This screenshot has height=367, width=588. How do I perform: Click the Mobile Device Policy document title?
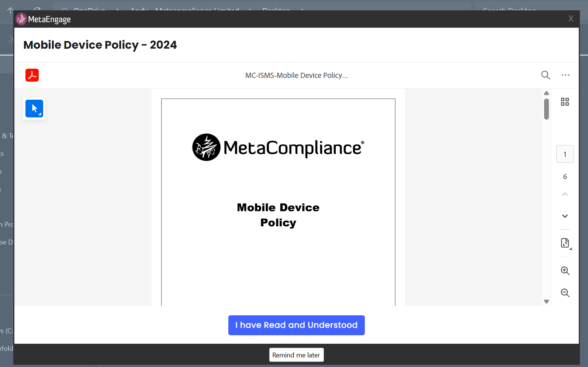click(278, 215)
